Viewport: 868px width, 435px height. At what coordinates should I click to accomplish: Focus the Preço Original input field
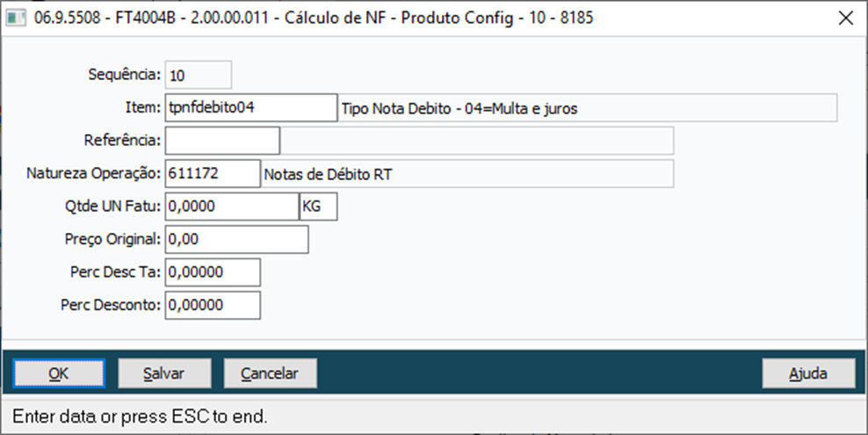pyautogui.click(x=235, y=239)
